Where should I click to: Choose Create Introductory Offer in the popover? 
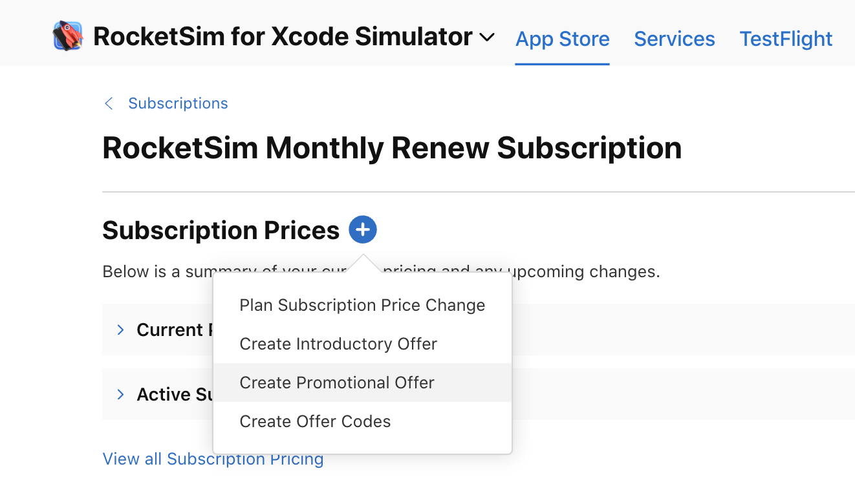[x=338, y=344]
